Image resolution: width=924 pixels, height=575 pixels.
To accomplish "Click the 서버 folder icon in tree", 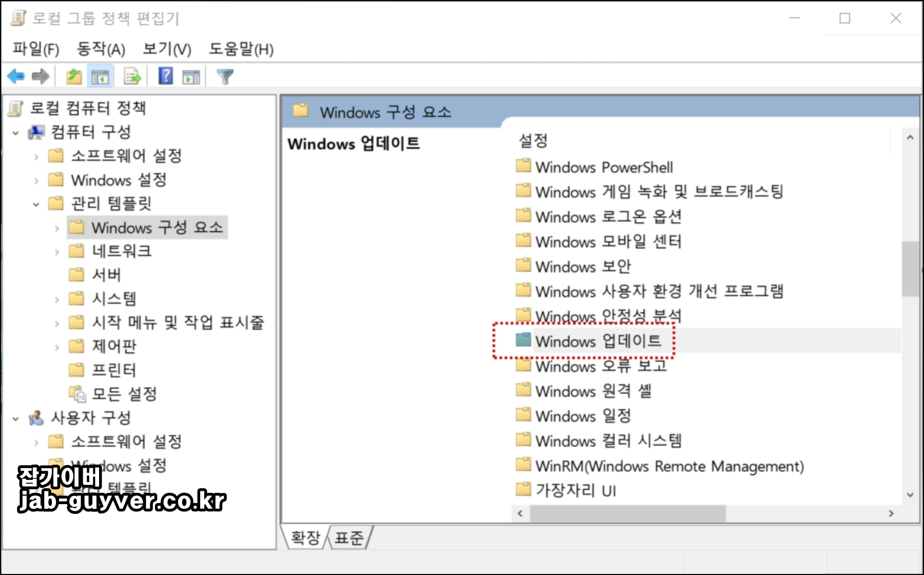I will (76, 275).
